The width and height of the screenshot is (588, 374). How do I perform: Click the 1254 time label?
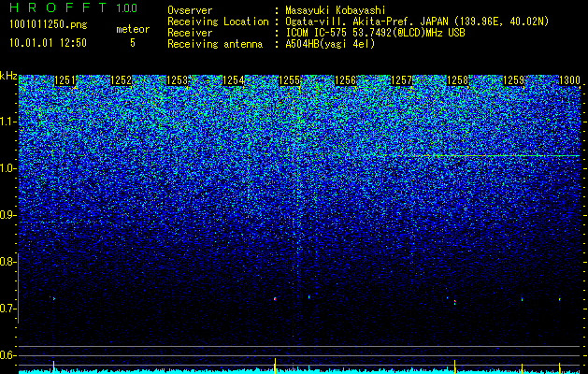tap(234, 80)
